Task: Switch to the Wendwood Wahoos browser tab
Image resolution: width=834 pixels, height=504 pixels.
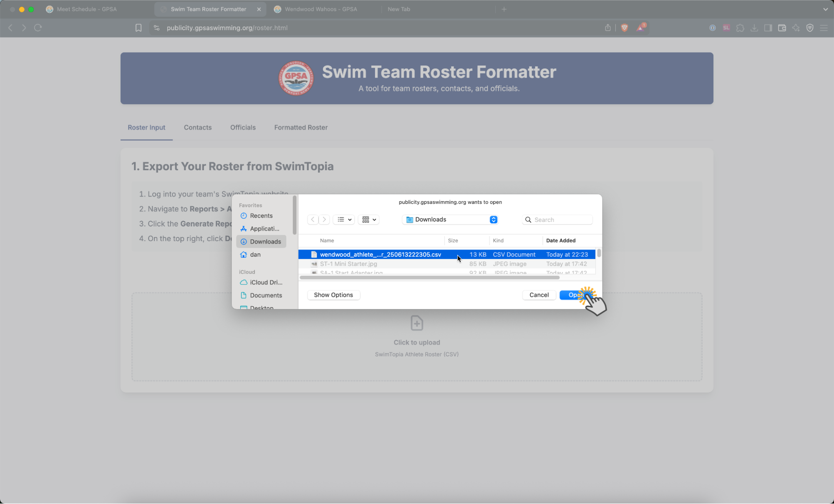Action: 320,9
